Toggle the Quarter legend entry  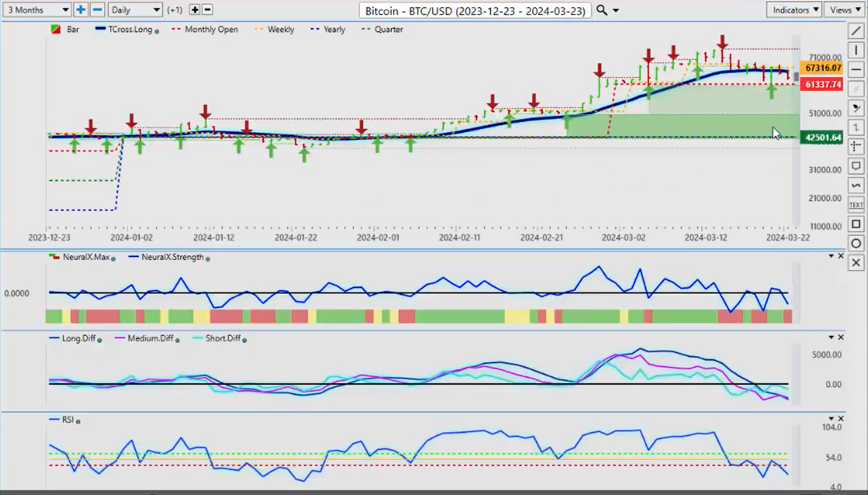point(382,29)
